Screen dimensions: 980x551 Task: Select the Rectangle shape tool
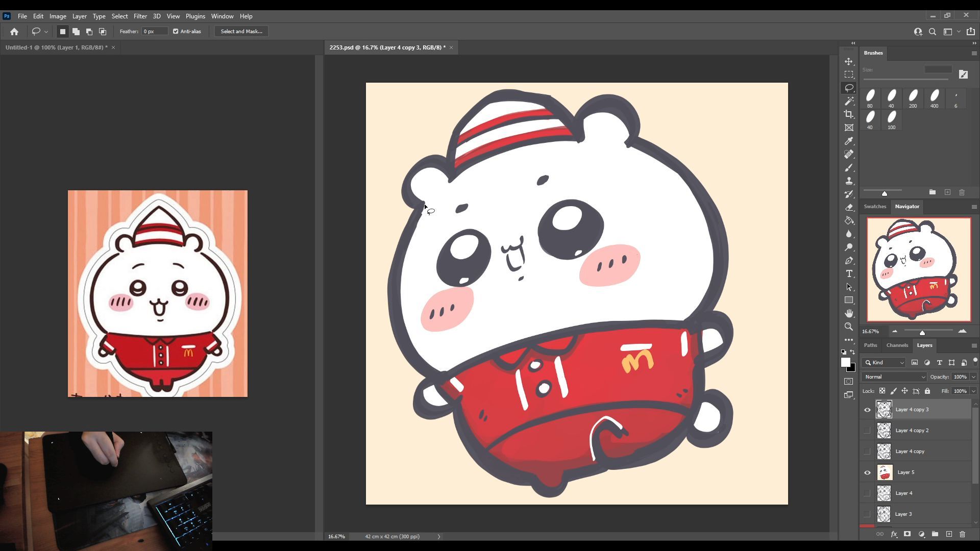[x=849, y=300]
